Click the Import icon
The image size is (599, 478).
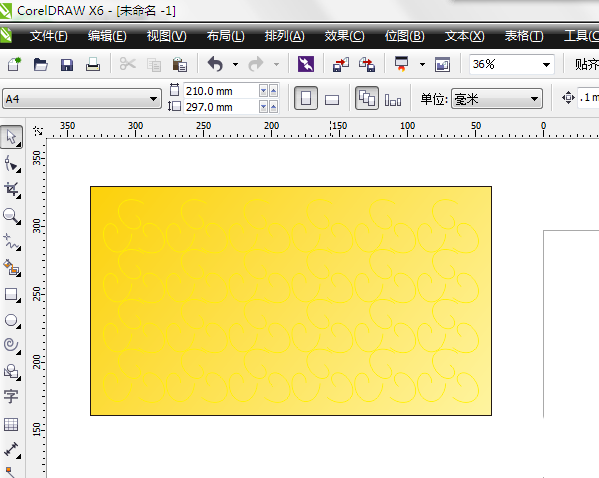click(x=341, y=65)
